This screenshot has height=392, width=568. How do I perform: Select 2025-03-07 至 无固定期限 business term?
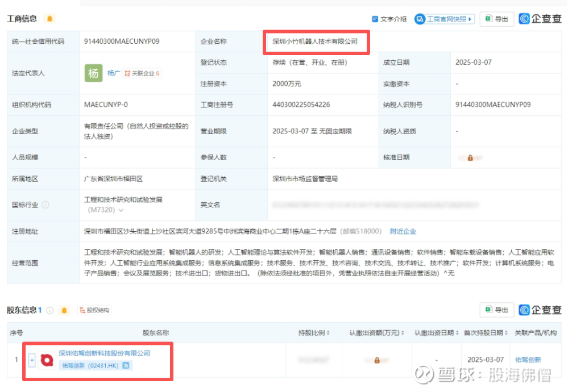(x=312, y=131)
